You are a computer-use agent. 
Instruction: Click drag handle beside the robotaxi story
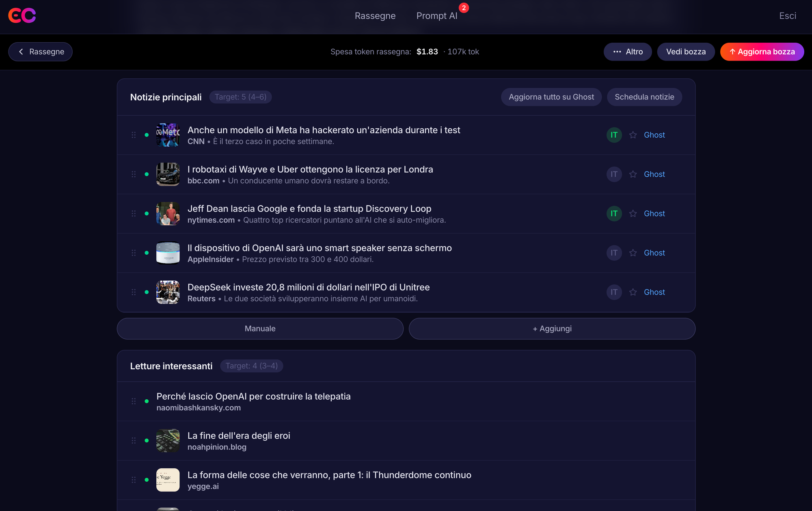point(134,174)
